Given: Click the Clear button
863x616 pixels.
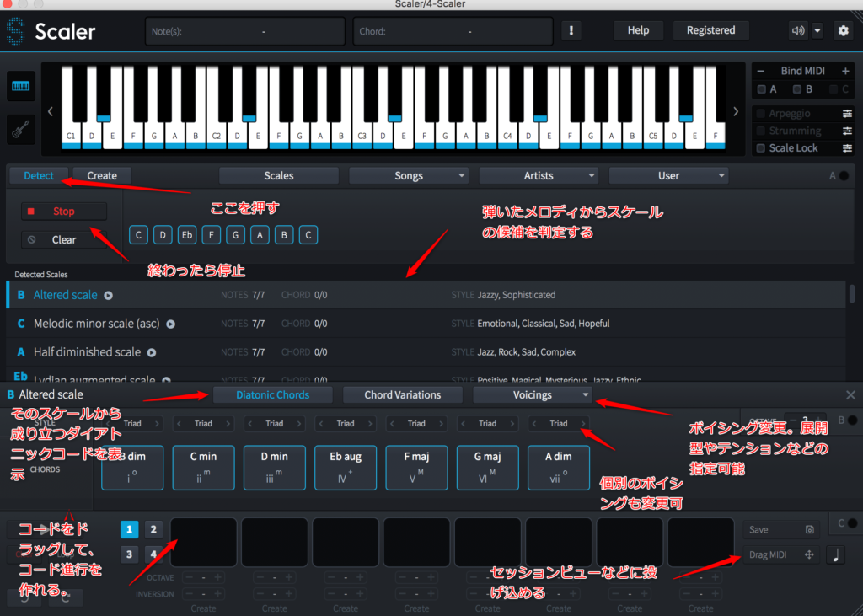Looking at the screenshot, I should (x=64, y=239).
